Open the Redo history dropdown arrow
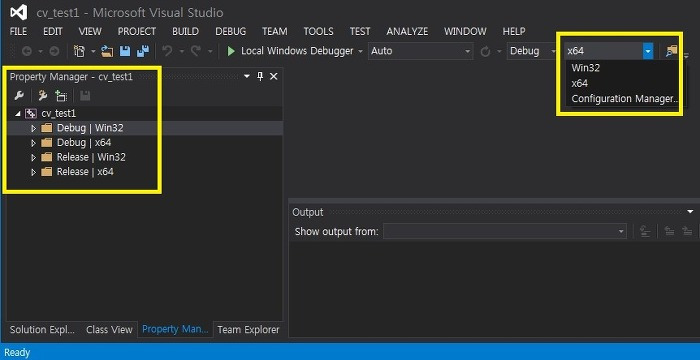 pos(210,51)
